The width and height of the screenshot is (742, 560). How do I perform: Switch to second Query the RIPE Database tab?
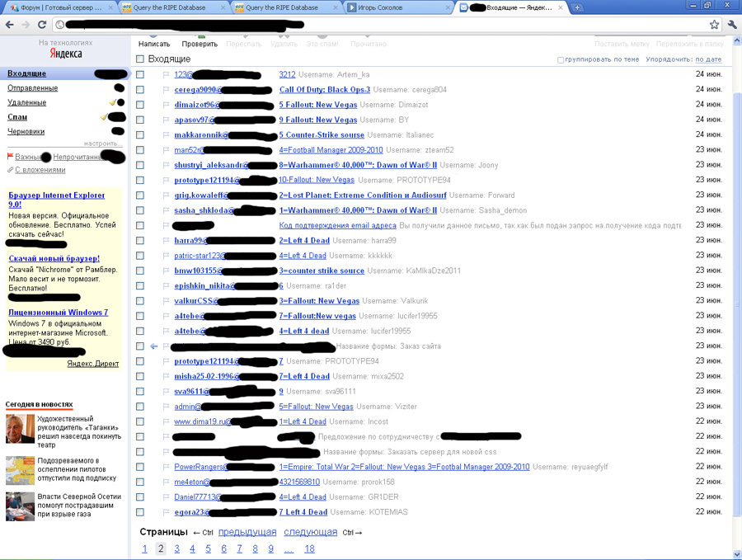(x=286, y=7)
